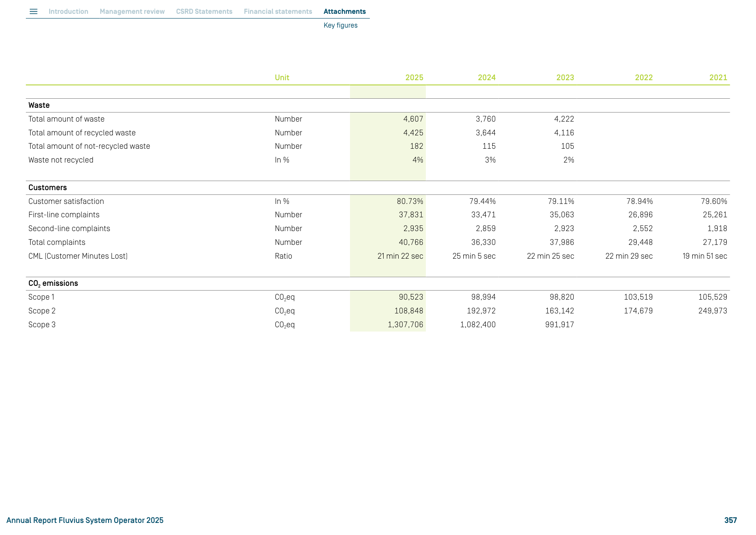
Task: Select the Waste section heading
Action: click(x=39, y=105)
